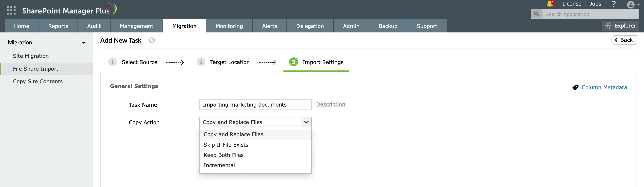Switch to the Monitoring tab
644x187 pixels.
point(229,26)
